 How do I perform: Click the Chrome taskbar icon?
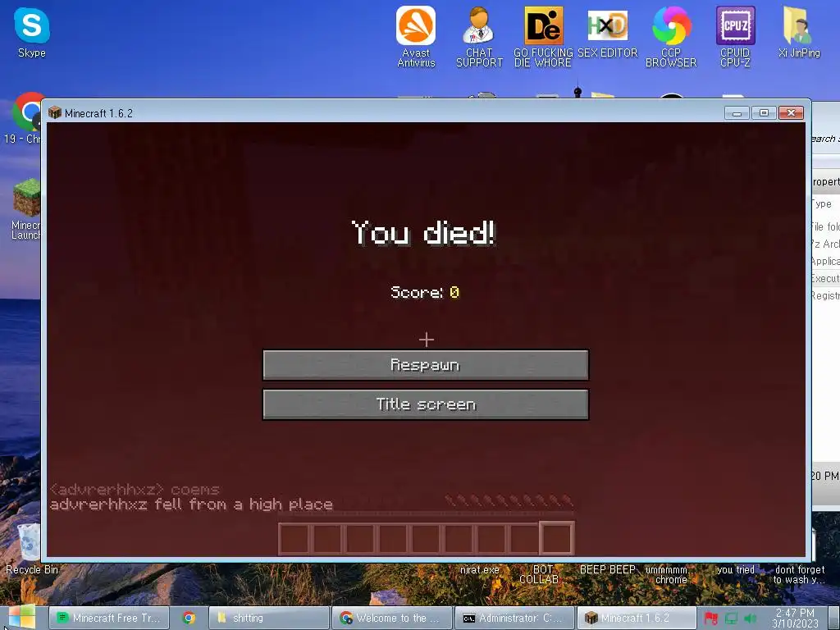tap(189, 618)
